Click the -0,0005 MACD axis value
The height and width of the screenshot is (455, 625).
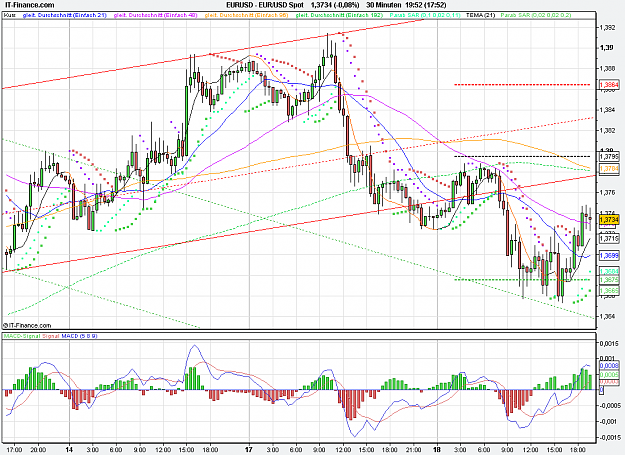point(609,406)
